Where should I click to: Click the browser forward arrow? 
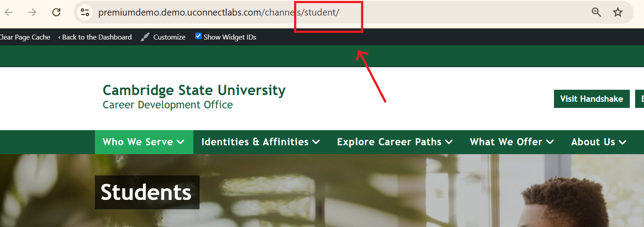click(32, 12)
